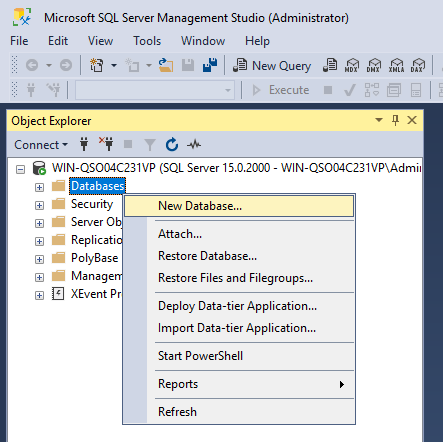The image size is (443, 442).
Task: Click Object Explorer Stop square icon
Action: (128, 144)
